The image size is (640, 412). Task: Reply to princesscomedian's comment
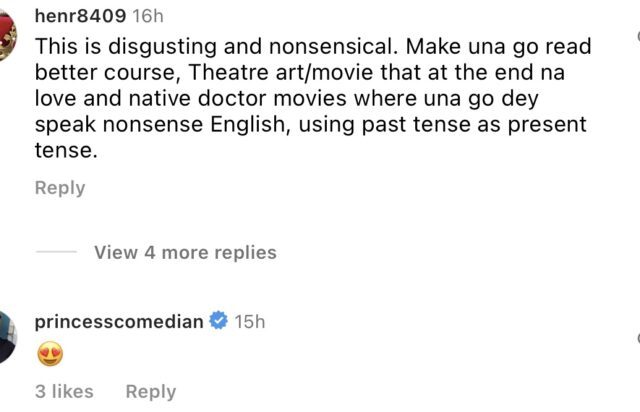(151, 392)
